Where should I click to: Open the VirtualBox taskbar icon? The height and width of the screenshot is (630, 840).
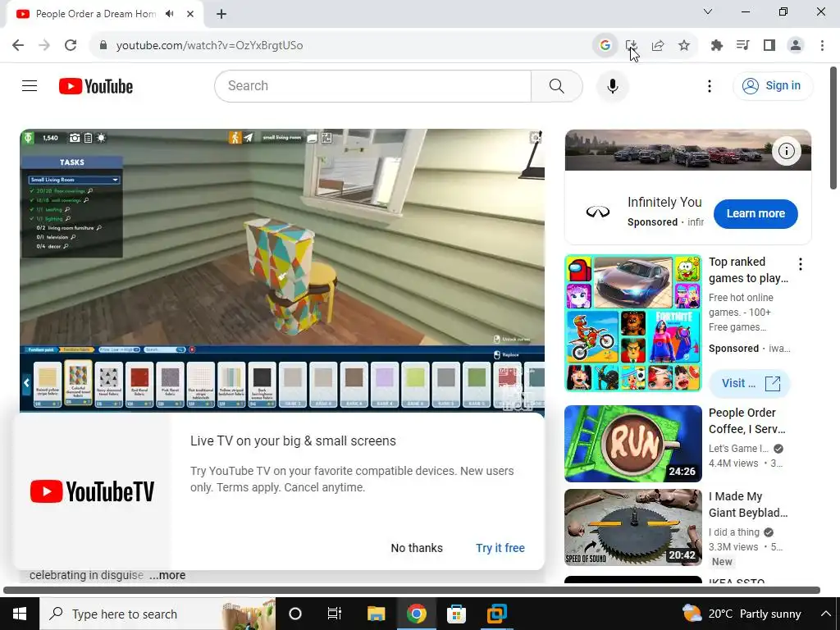[496, 614]
